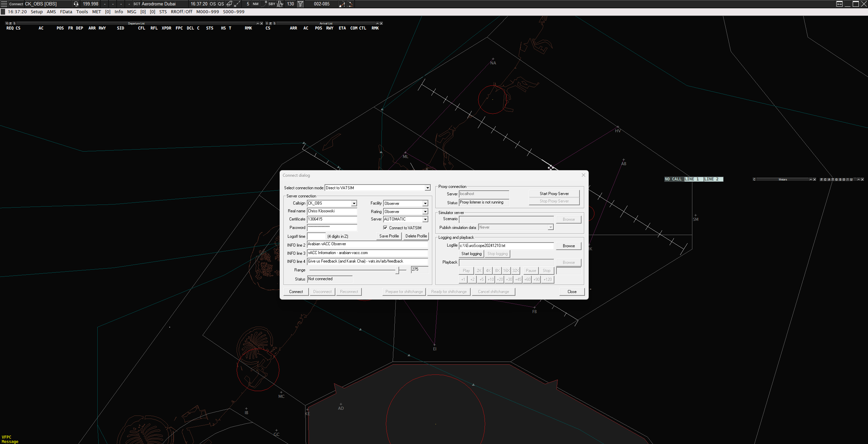Screen dimensions: 868x444
Task: Toggle the NM range unit button
Action: (255, 4)
